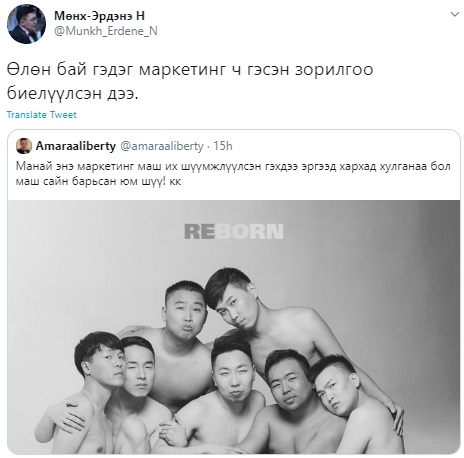Click the word "маркетинг" in the main tweet
The width and height of the screenshot is (464, 458).
(x=182, y=71)
